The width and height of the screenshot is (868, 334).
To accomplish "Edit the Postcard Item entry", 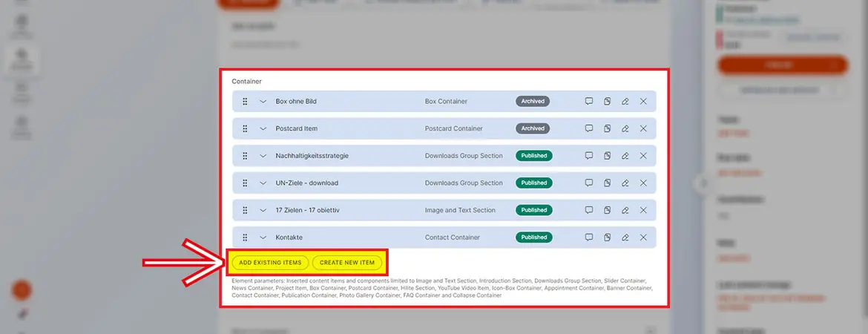I will click(625, 128).
